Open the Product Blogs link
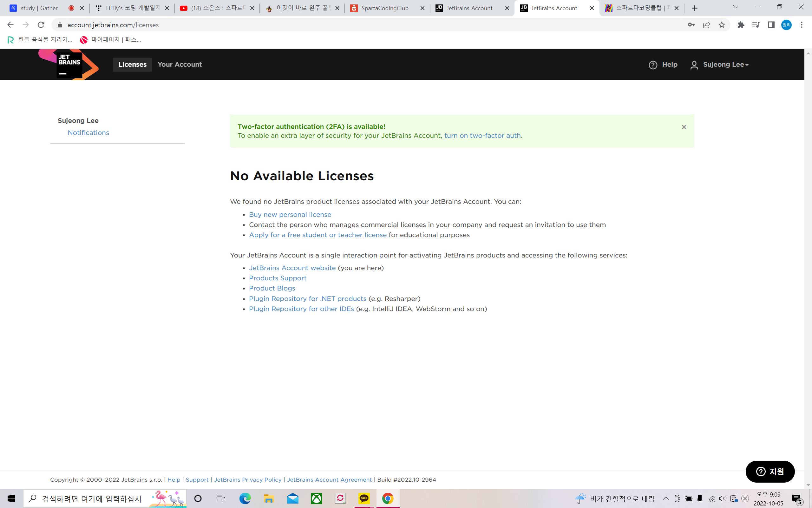Image resolution: width=812 pixels, height=508 pixels. click(272, 288)
